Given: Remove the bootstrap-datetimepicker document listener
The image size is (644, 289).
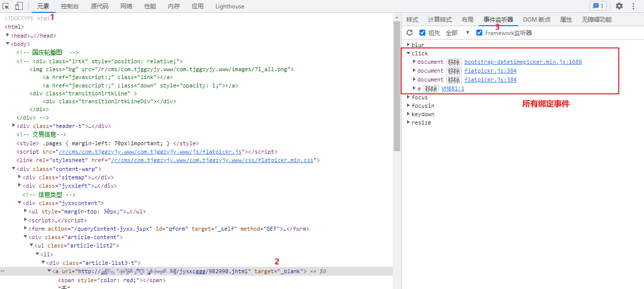Looking at the screenshot, I should [x=454, y=62].
